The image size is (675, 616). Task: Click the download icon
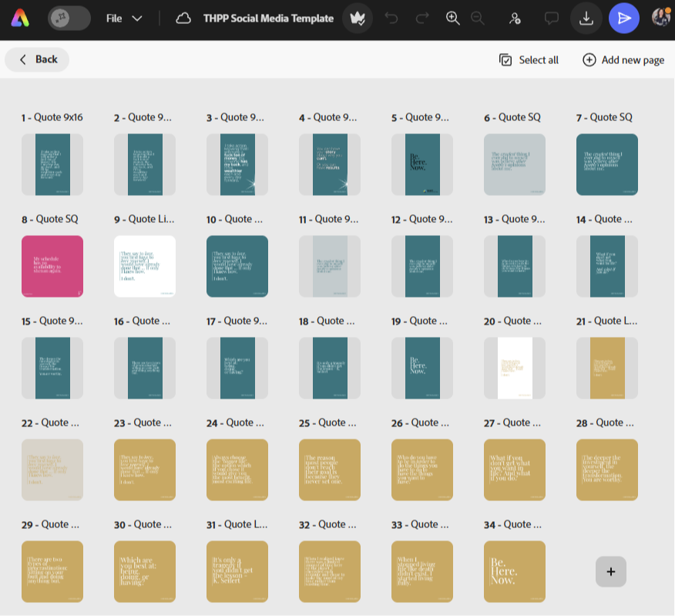click(x=586, y=18)
